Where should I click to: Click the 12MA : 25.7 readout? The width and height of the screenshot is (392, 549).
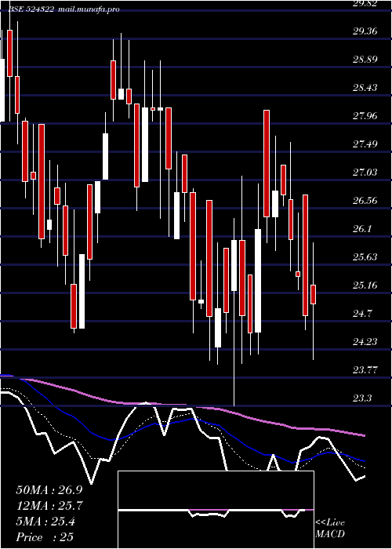[49, 506]
